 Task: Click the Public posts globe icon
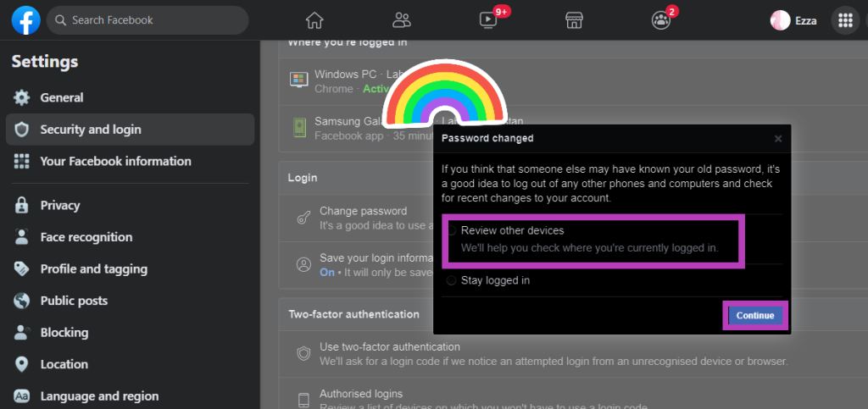tap(21, 301)
